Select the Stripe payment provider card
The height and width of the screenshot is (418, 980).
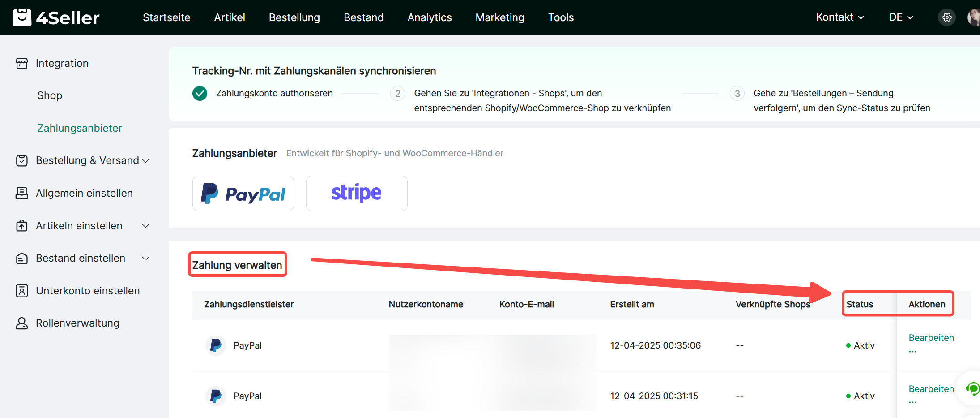point(356,193)
